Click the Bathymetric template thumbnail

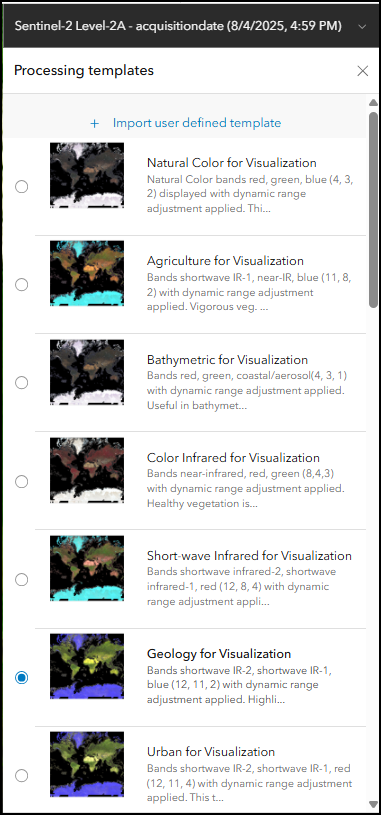87,372
